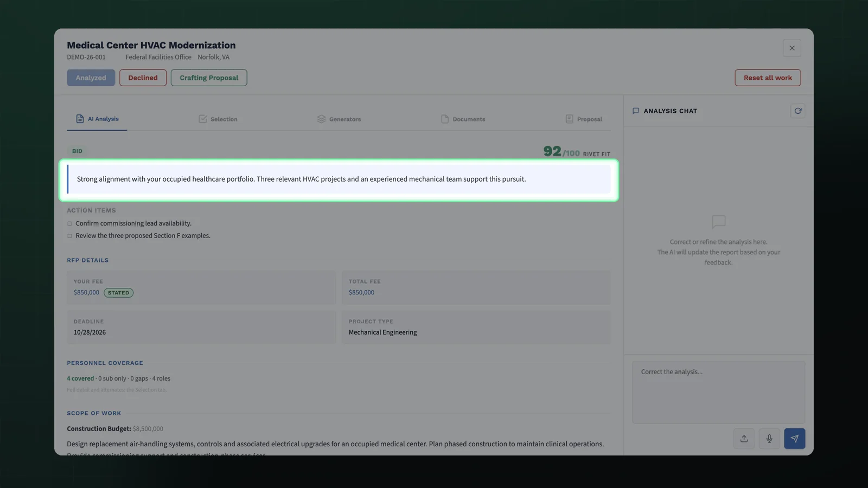Click the Construction Budget $8,500,000 line
This screenshot has width=868, height=488.
point(115,429)
